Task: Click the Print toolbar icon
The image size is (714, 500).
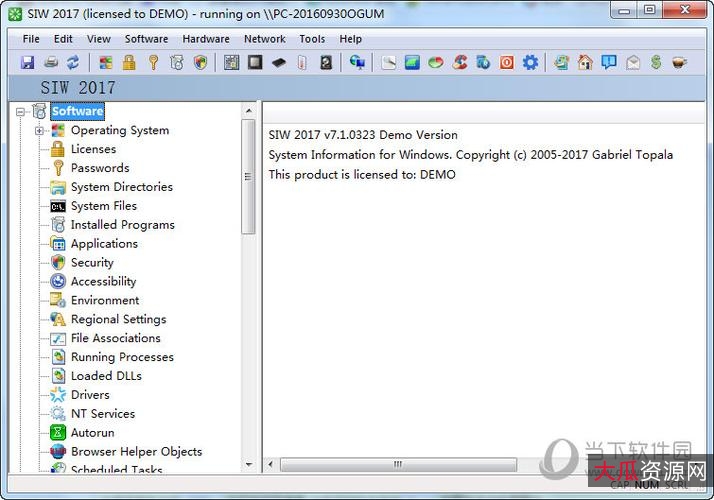Action: tap(50, 63)
